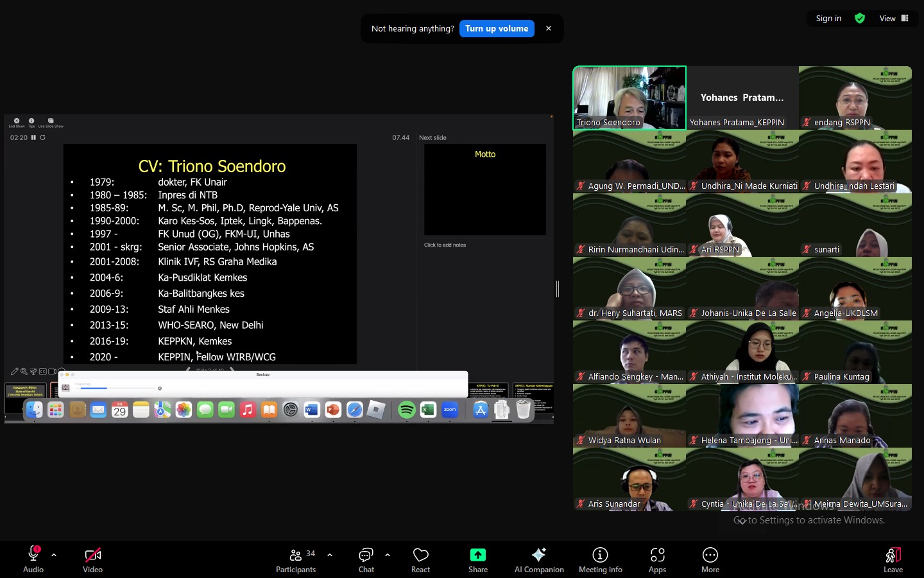Open Meeting info details
The width and height of the screenshot is (924, 578).
[x=600, y=559]
